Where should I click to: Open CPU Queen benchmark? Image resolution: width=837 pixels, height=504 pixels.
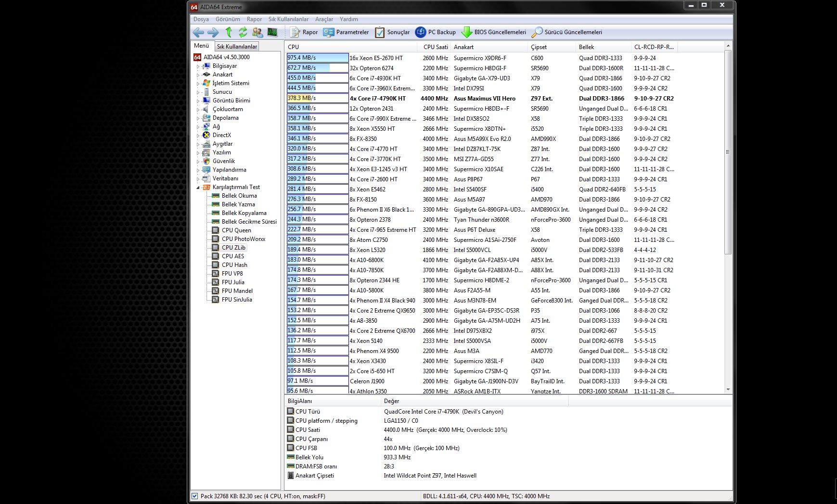[x=236, y=230]
